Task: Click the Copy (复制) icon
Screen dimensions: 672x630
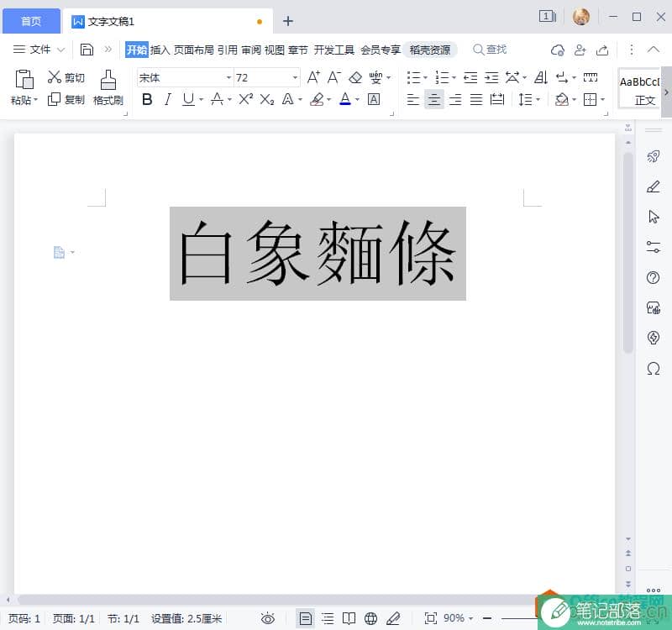Action: [54, 99]
